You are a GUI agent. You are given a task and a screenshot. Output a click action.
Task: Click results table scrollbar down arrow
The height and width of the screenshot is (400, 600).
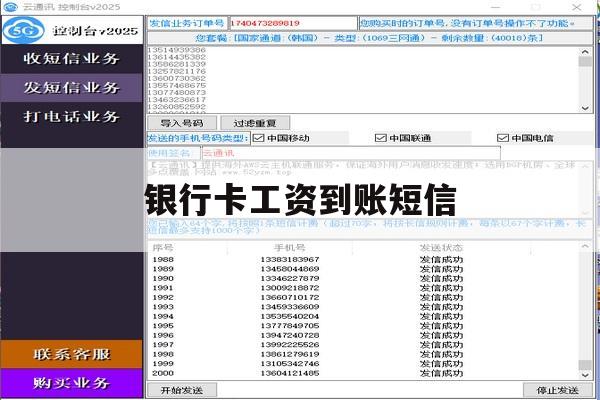coord(585,375)
